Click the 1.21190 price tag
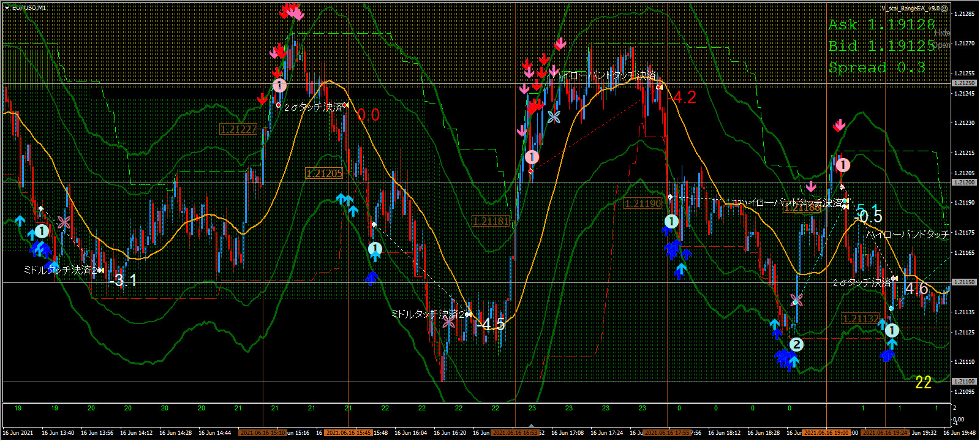980x441 pixels. pyautogui.click(x=643, y=203)
